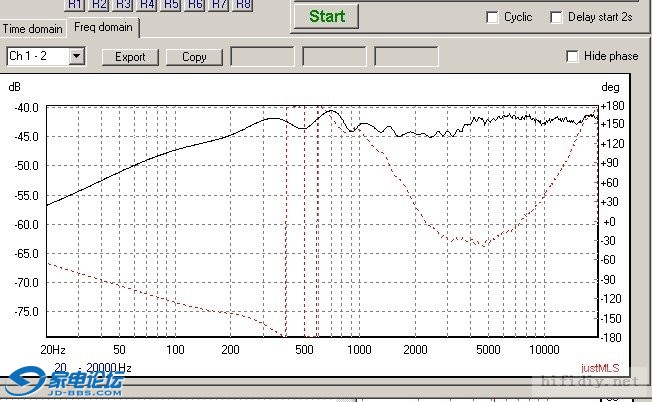
Task: Select the R2 memory button
Action: point(99,4)
